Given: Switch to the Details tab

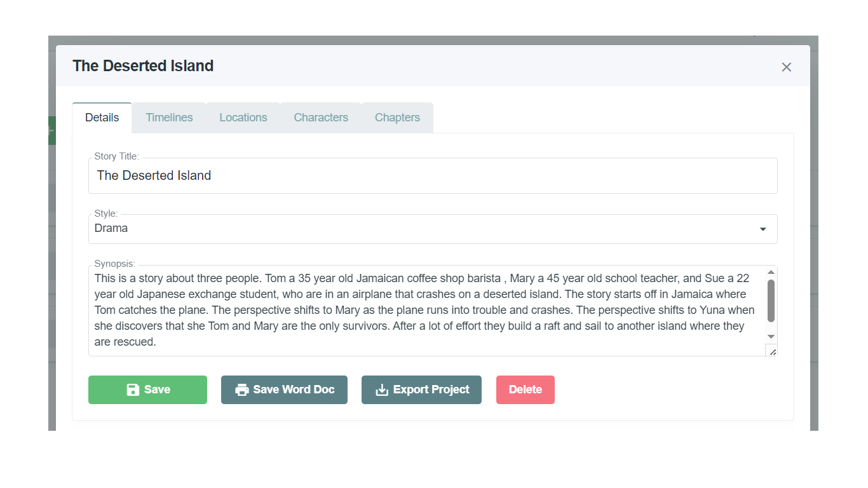Looking at the screenshot, I should point(102,118).
